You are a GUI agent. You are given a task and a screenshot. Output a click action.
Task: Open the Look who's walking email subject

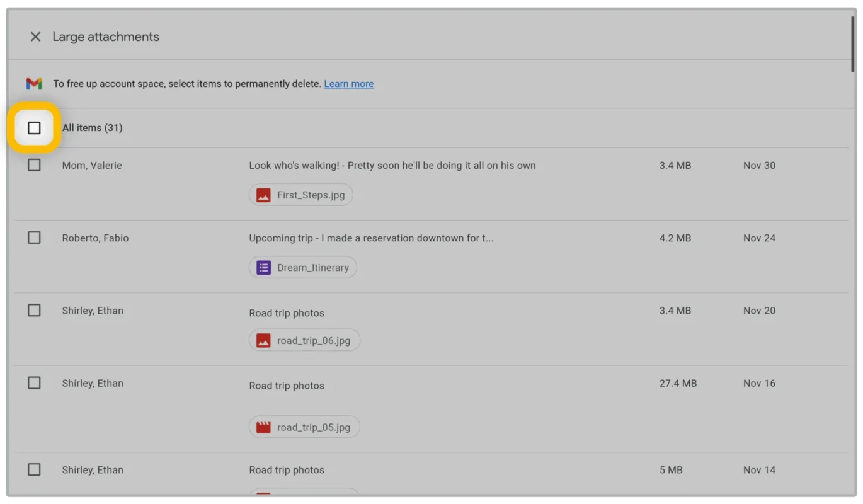[392, 166]
